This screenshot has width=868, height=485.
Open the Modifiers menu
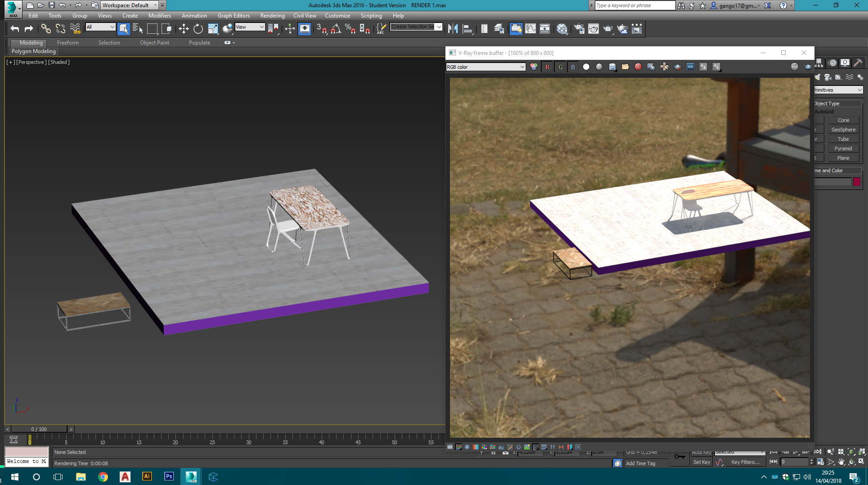click(x=160, y=15)
